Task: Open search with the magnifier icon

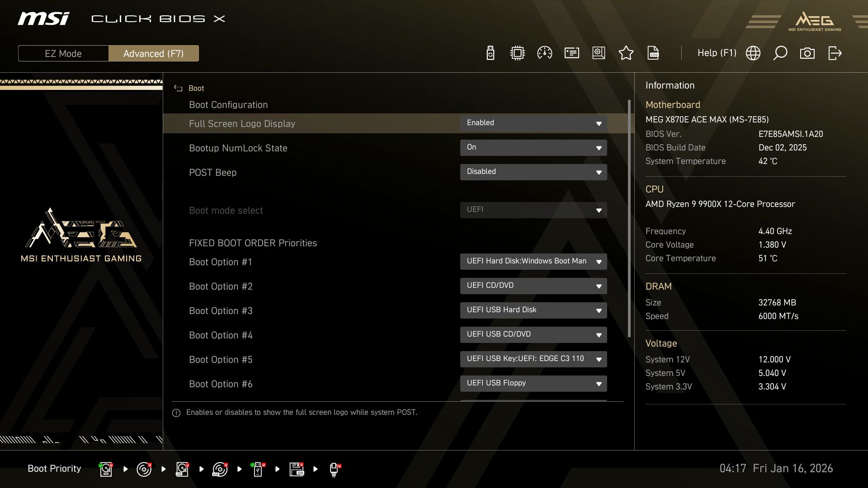Action: click(x=780, y=53)
